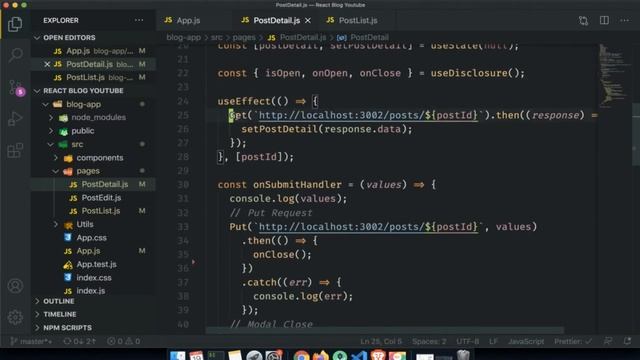Expand the components folder
Viewport: 640px width, 360px height.
click(x=56, y=158)
